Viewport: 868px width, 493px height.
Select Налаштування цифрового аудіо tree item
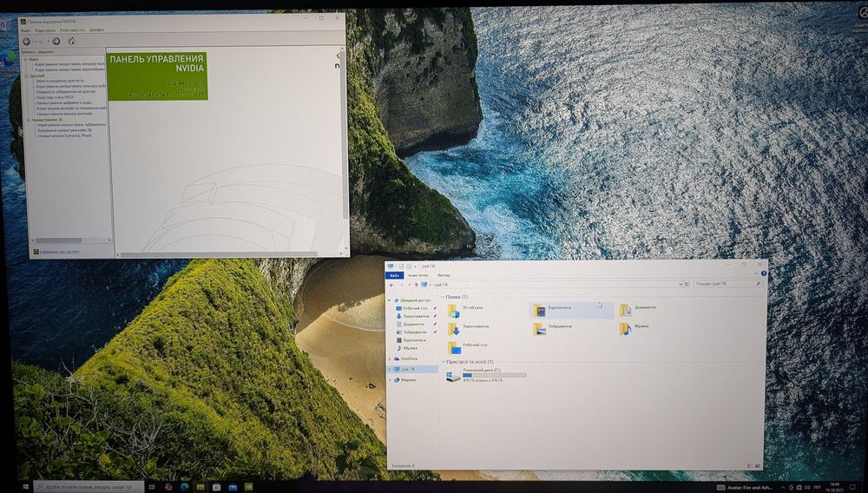[64, 103]
